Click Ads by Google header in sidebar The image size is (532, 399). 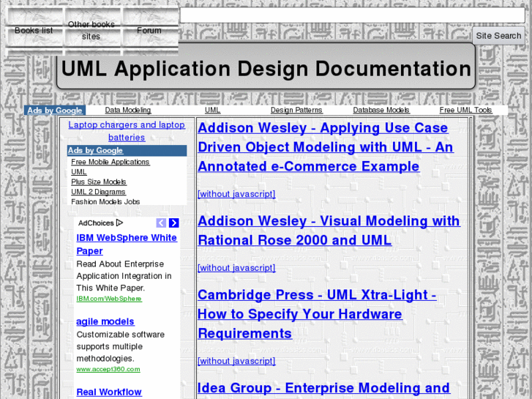point(95,150)
